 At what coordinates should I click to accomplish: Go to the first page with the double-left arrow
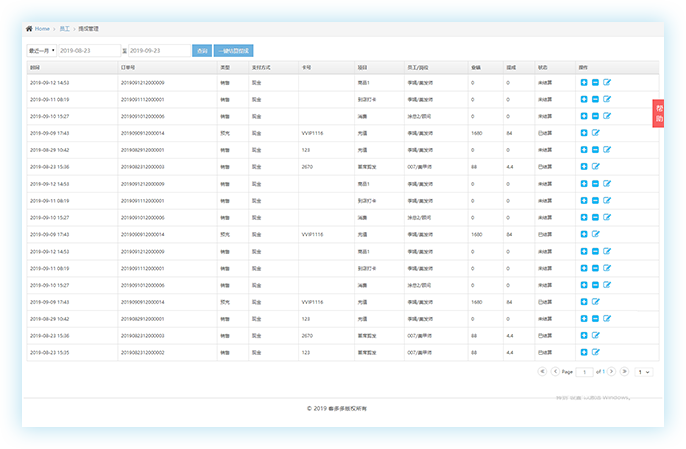pos(542,372)
